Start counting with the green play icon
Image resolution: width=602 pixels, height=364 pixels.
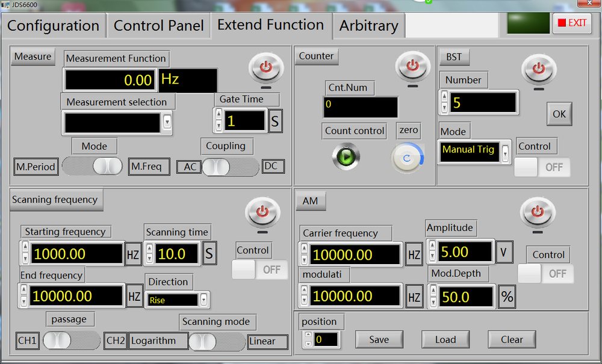tap(345, 156)
